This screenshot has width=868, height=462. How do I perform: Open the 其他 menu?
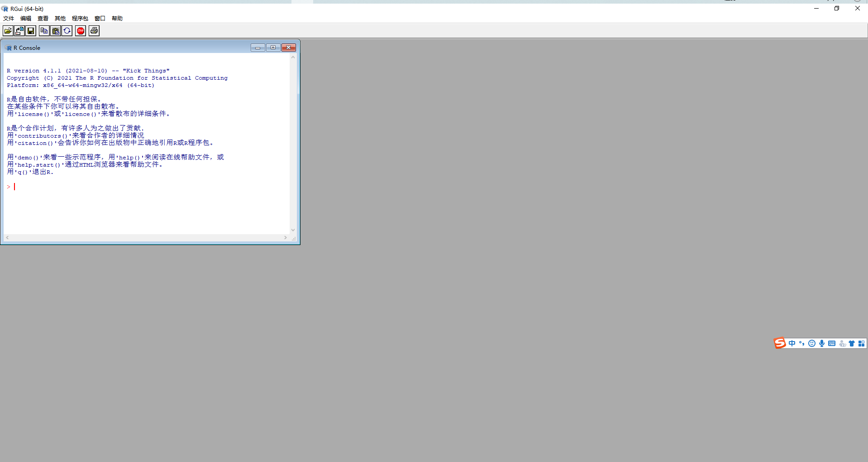(x=60, y=19)
